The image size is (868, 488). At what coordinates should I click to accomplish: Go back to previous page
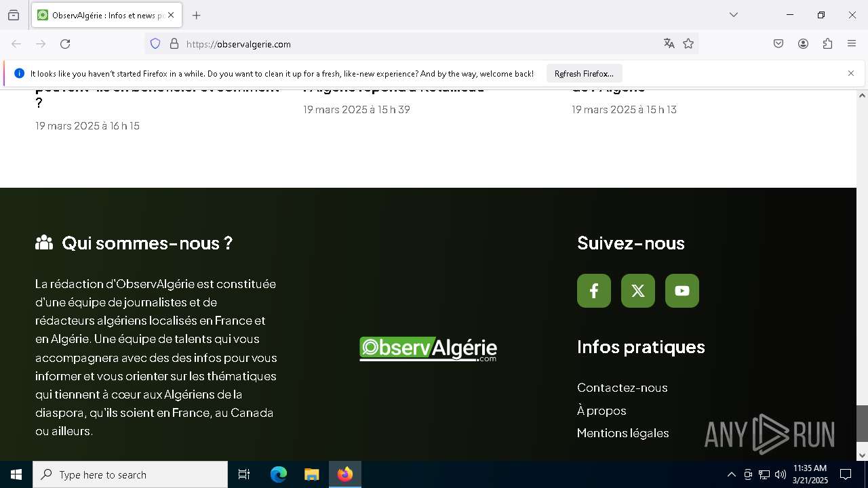16,44
